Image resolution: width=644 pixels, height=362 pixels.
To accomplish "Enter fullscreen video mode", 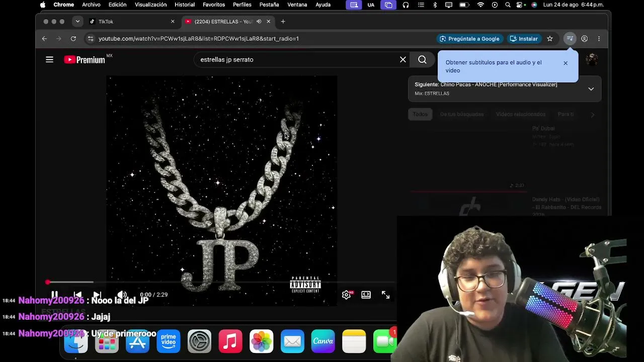I will (385, 295).
